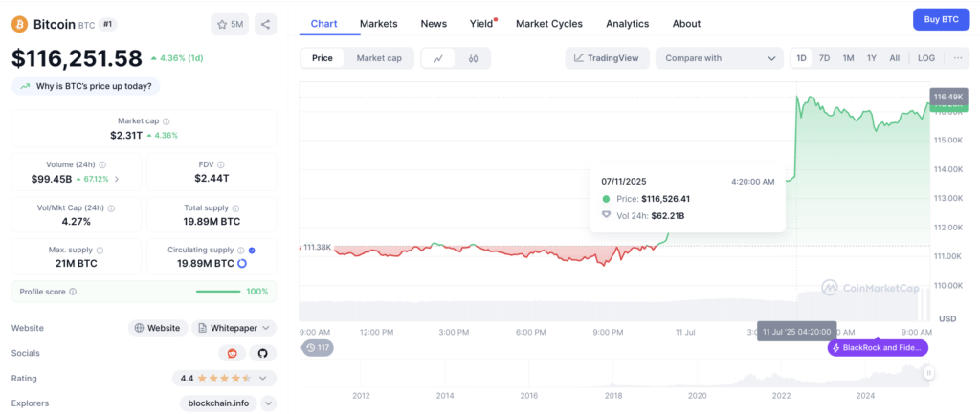Click the Bitcoin logo icon
Screen dimensions: 980x414
[19, 24]
